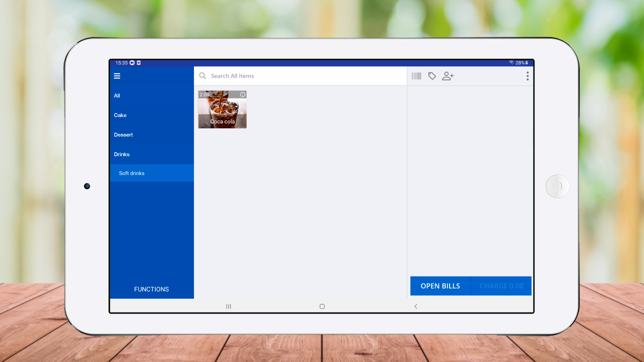
Task: Open the FUNCTIONS panel
Action: click(151, 289)
